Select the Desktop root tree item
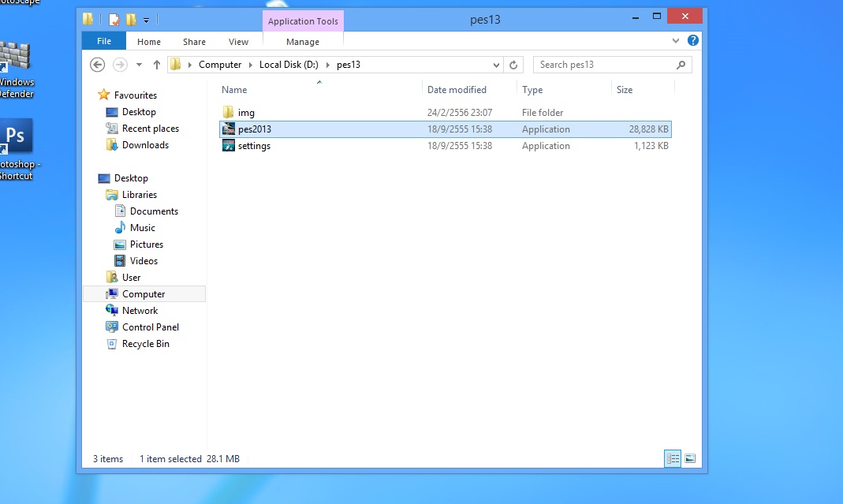The image size is (843, 504). (x=131, y=178)
